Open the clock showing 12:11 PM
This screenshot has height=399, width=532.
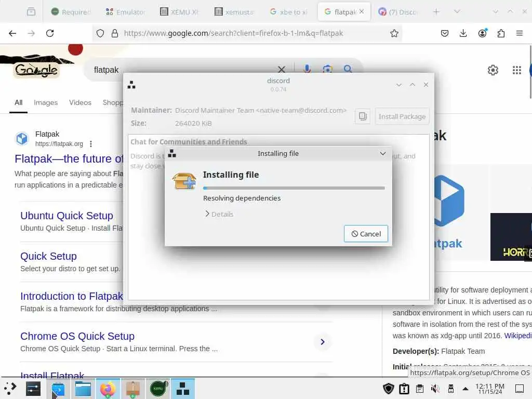[x=489, y=389]
